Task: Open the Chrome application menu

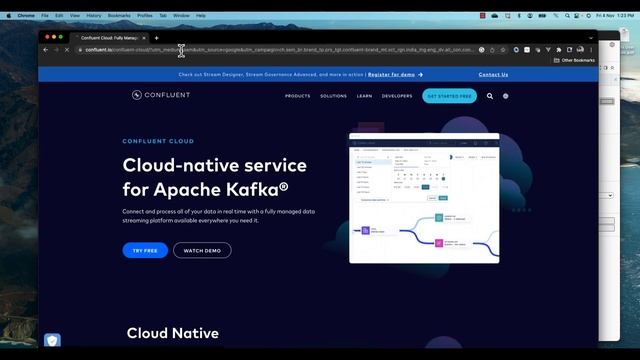Action: pyautogui.click(x=26, y=16)
